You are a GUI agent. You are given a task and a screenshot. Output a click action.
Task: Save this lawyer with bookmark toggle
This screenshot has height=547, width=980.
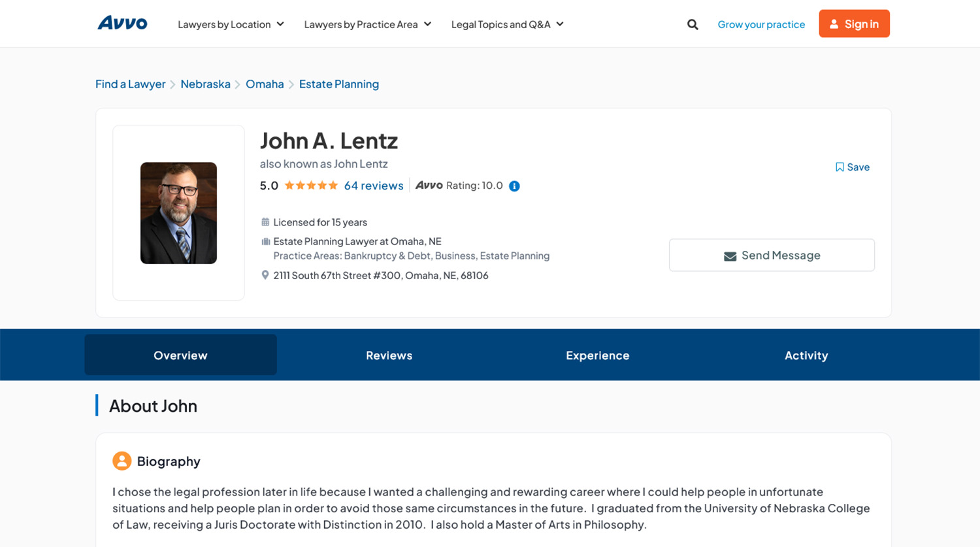[x=852, y=167]
